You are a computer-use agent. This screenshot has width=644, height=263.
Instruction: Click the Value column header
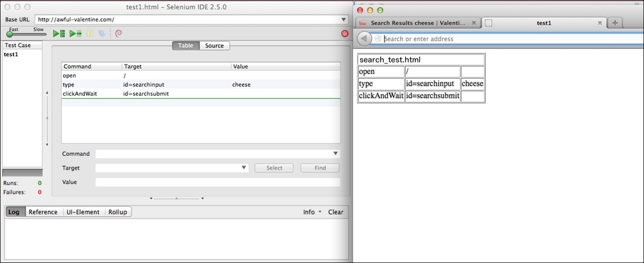tap(285, 66)
